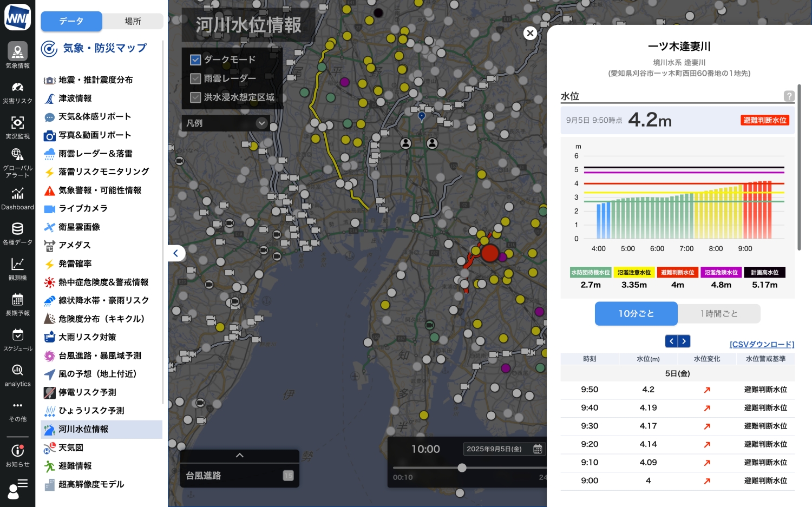Uncheck the ダークモード checkbox
The height and width of the screenshot is (507, 812).
tap(195, 60)
